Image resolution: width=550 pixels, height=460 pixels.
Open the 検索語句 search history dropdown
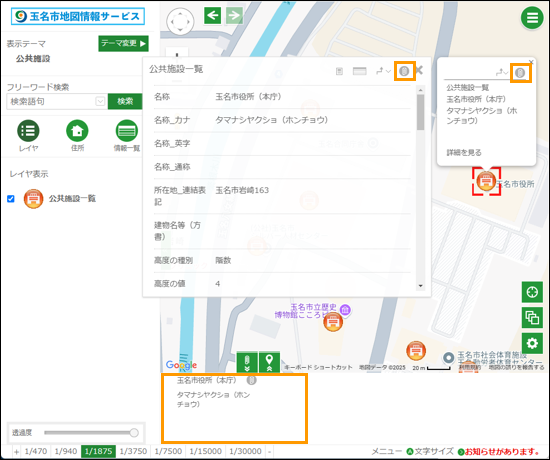pos(100,101)
